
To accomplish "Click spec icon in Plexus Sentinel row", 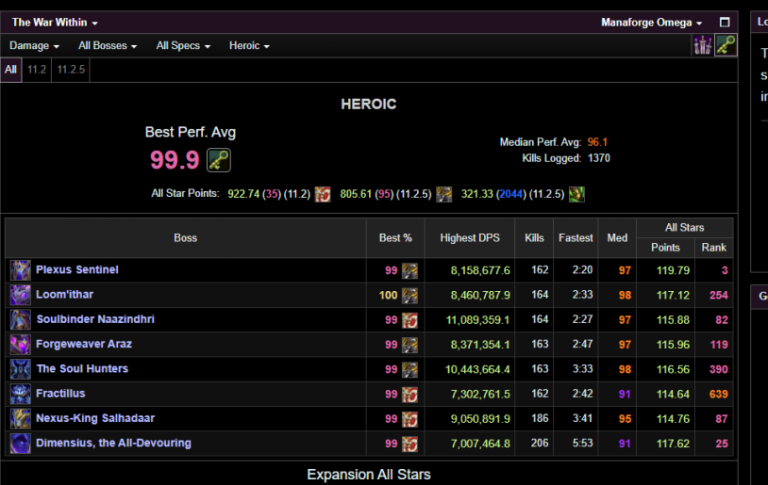I will coord(410,271).
